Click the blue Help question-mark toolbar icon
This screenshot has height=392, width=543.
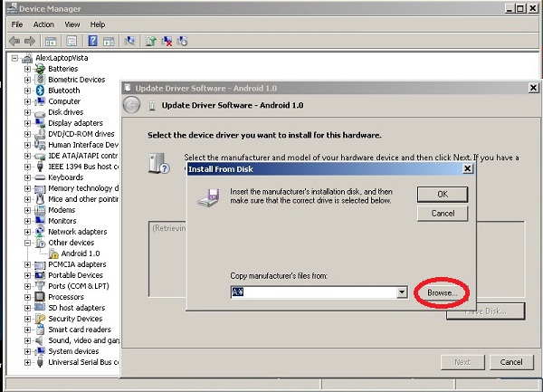pos(92,41)
